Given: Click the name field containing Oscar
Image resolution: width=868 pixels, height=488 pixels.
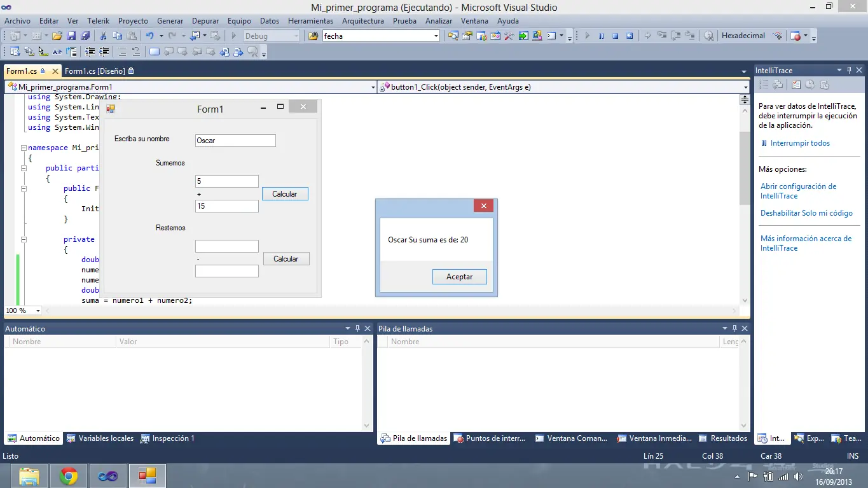Looking at the screenshot, I should [235, 141].
